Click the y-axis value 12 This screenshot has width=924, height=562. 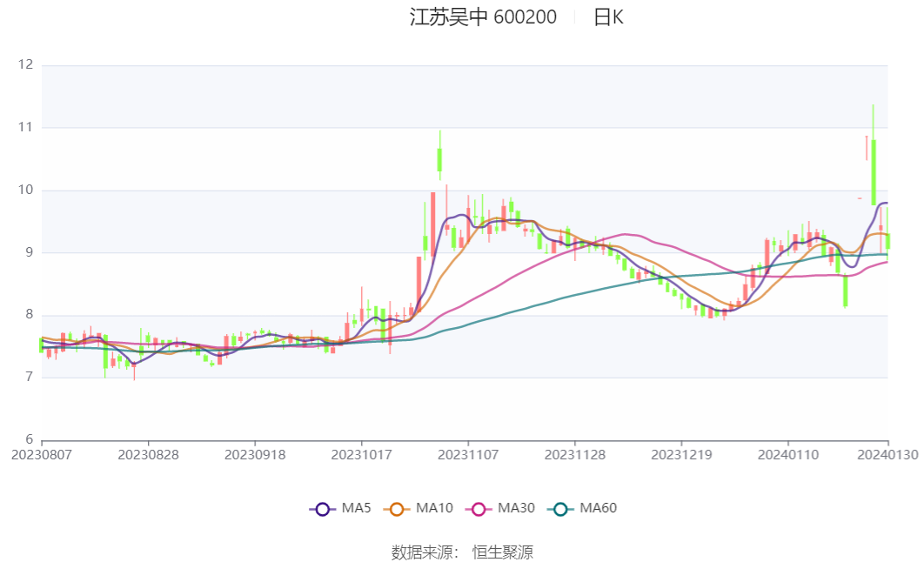click(25, 64)
